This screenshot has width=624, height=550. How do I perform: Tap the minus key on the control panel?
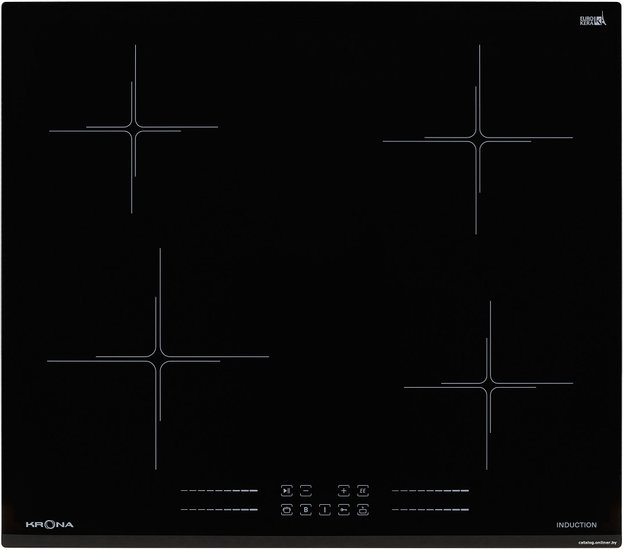click(x=306, y=491)
